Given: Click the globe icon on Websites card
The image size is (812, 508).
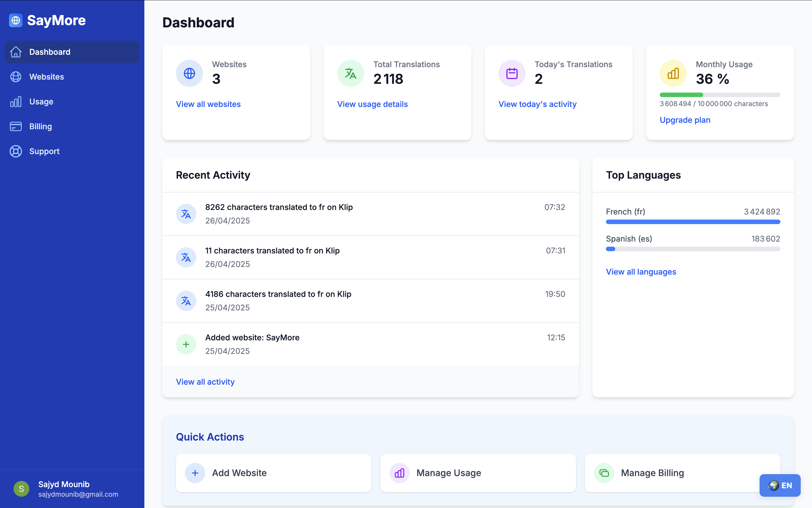Looking at the screenshot, I should [x=189, y=73].
